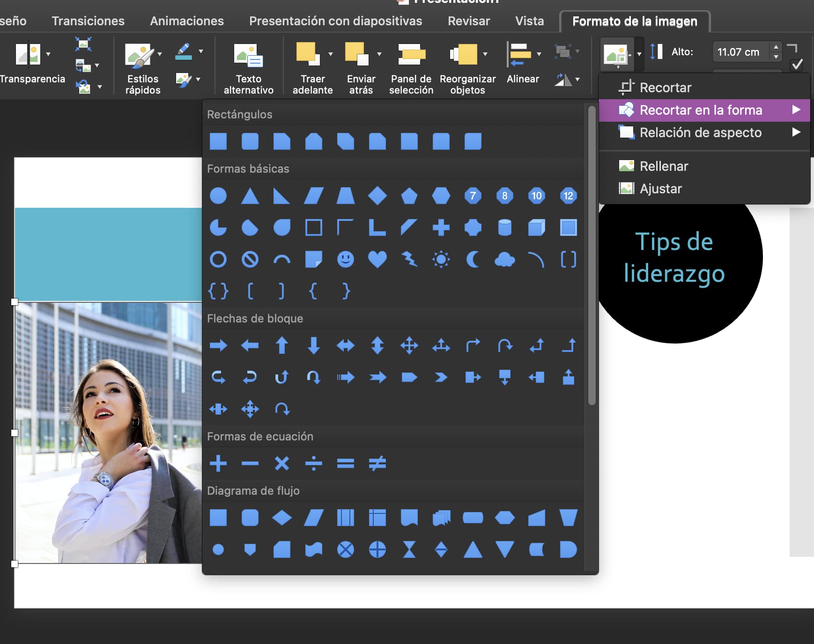Expand the Recortar en la forma submenu
Image resolution: width=814 pixels, height=644 pixels.
click(x=702, y=110)
